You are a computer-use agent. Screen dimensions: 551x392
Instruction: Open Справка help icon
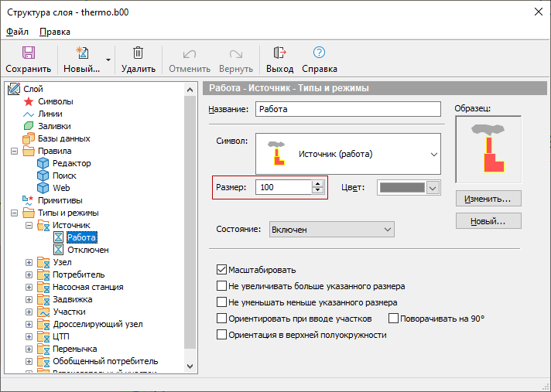coord(319,53)
